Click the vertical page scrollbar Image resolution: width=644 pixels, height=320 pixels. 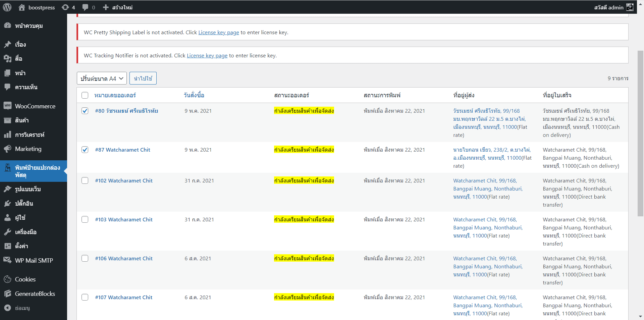point(640,134)
